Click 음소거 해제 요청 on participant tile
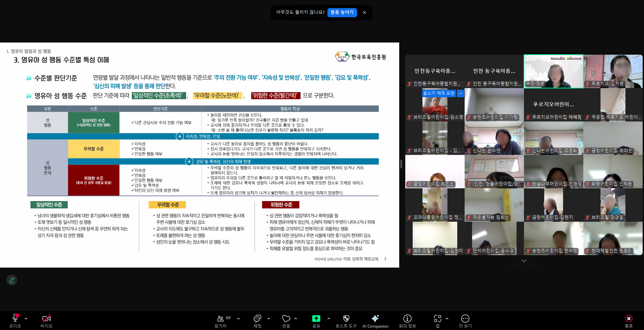The width and height of the screenshot is (644, 330). click(x=439, y=93)
